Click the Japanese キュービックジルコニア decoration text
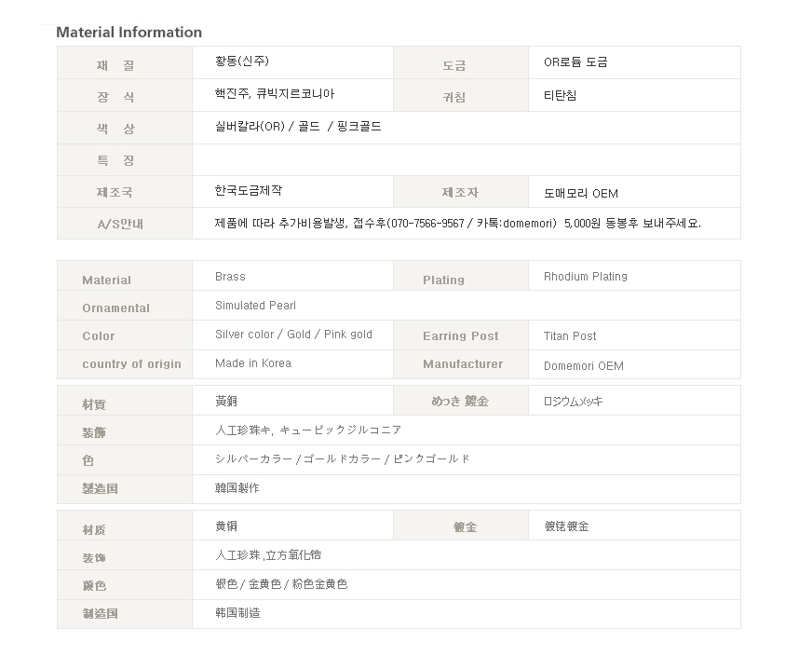The image size is (812, 656). pyautogui.click(x=340, y=430)
